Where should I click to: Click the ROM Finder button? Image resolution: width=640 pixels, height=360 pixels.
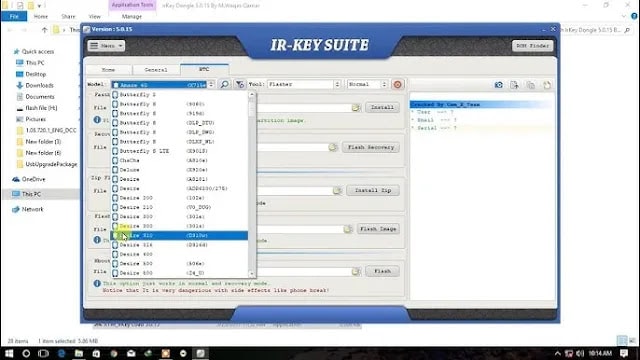533,46
